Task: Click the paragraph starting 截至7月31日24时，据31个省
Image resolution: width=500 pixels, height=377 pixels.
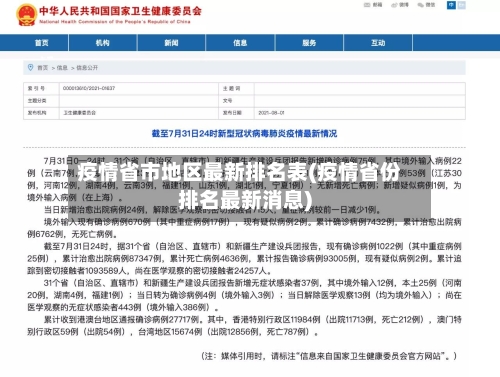Action: click(x=244, y=258)
